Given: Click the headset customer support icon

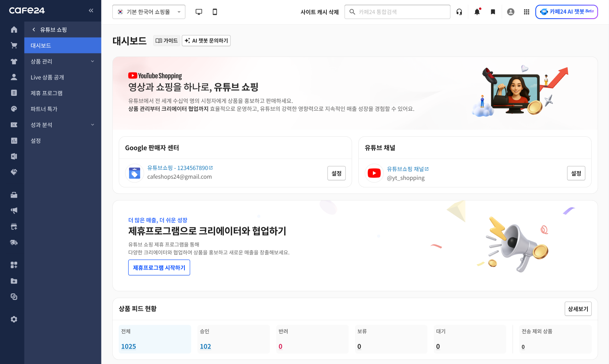Looking at the screenshot, I should tap(459, 12).
